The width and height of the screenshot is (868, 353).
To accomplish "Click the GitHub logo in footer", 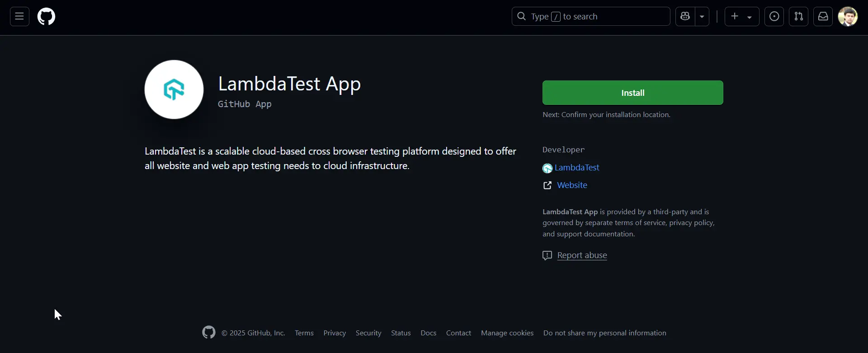I will (x=208, y=333).
